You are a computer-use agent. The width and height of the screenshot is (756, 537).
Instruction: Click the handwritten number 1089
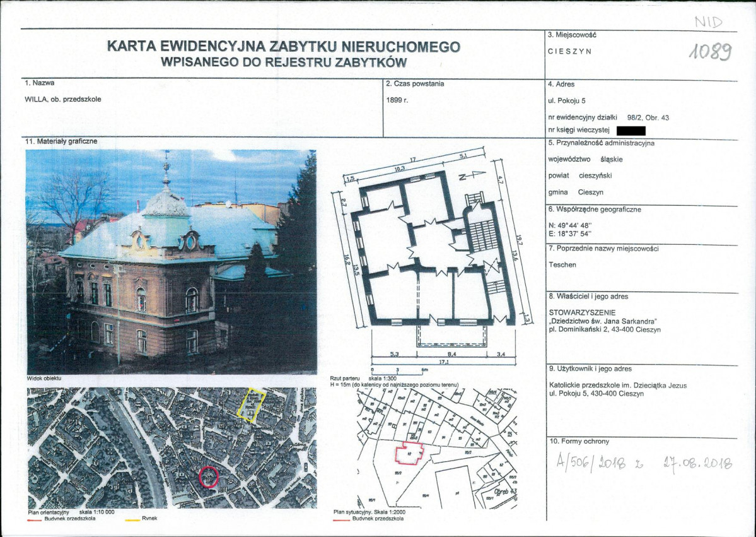[709, 53]
